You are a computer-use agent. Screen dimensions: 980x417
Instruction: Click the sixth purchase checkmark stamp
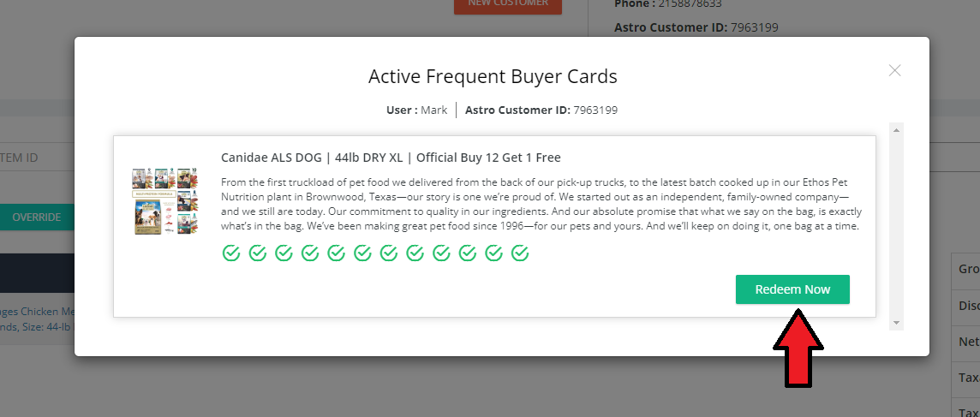[x=362, y=253]
